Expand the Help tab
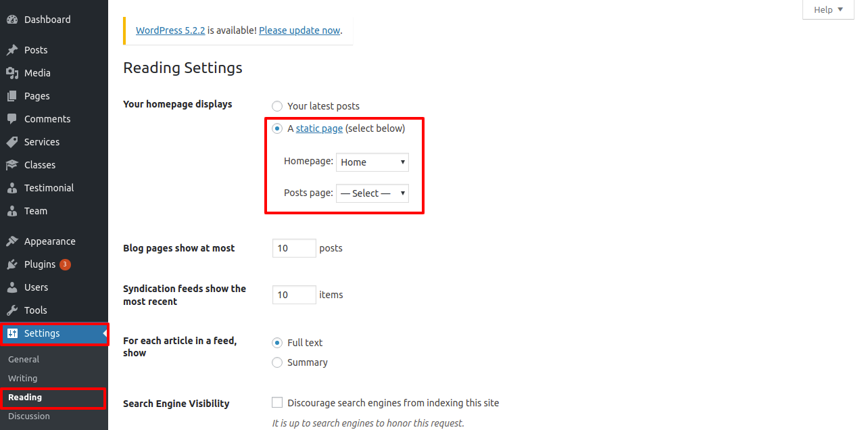The width and height of the screenshot is (868, 430). click(828, 9)
